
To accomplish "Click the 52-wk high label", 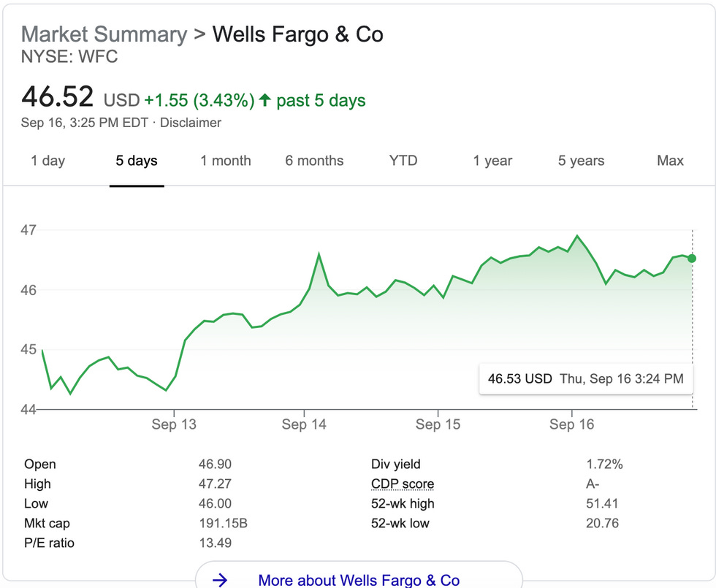I will pyautogui.click(x=403, y=503).
